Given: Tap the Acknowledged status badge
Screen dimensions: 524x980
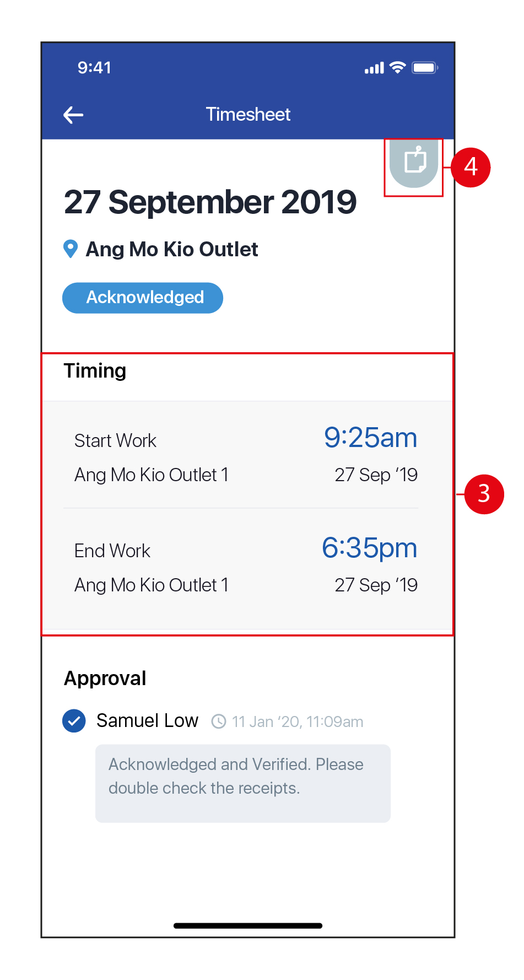Looking at the screenshot, I should (x=143, y=298).
